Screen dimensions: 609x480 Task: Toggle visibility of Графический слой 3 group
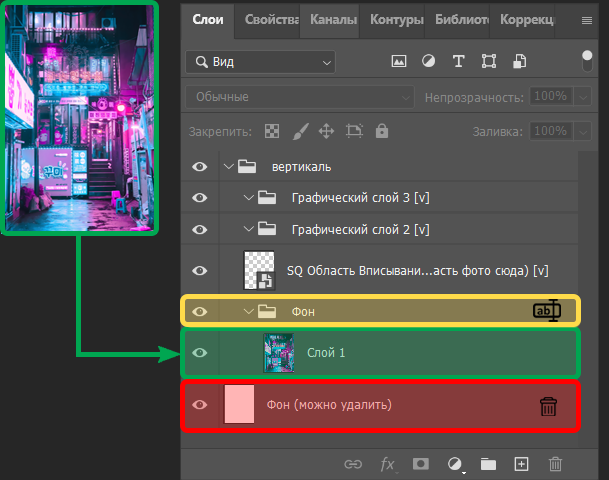point(200,197)
